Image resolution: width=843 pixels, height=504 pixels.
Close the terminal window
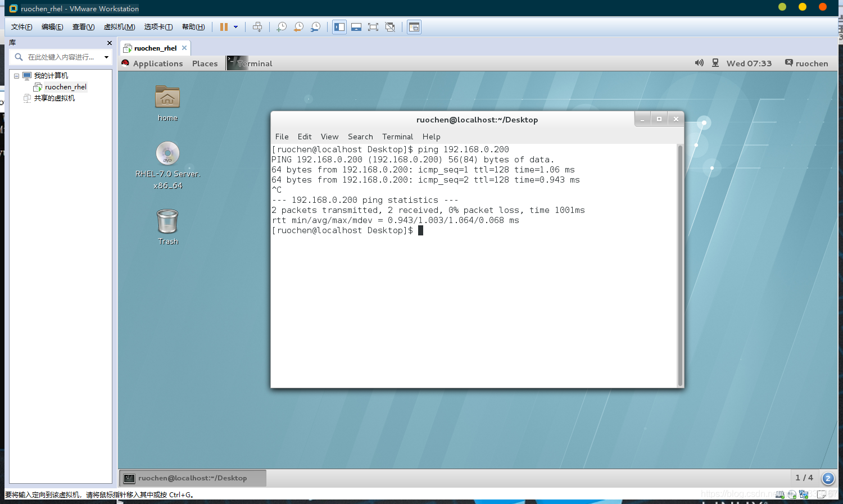676,119
